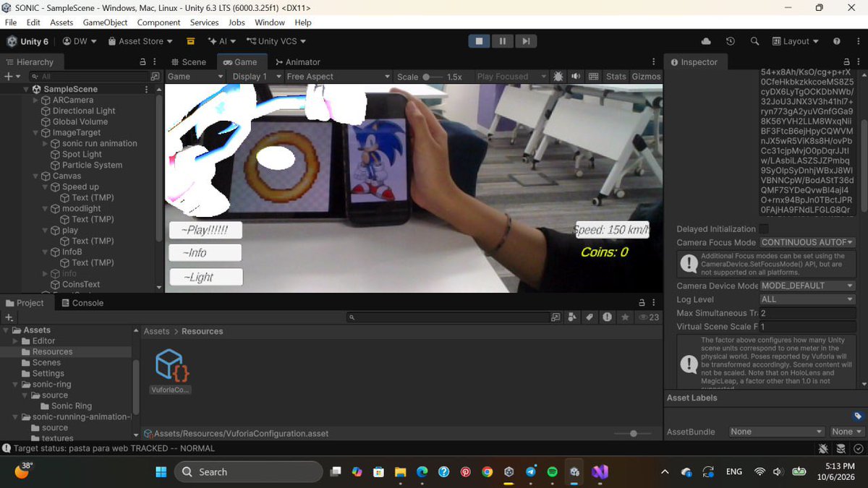
Task: Toggle the Game view debugger bug icon
Action: tap(558, 77)
